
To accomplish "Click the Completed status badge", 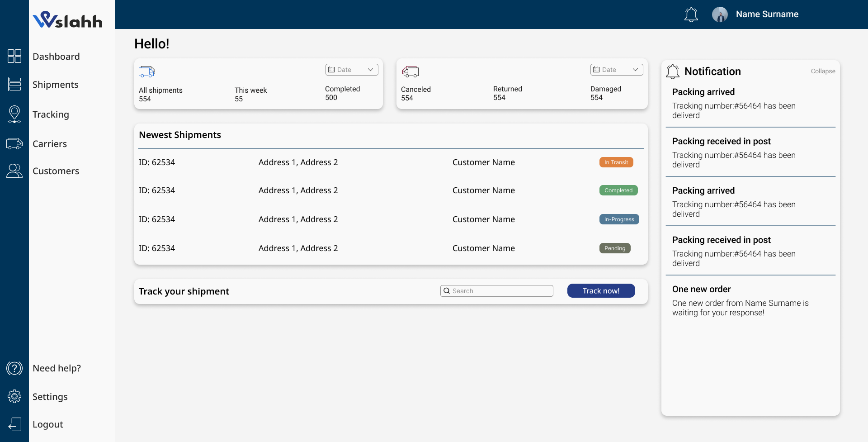I will coord(618,190).
